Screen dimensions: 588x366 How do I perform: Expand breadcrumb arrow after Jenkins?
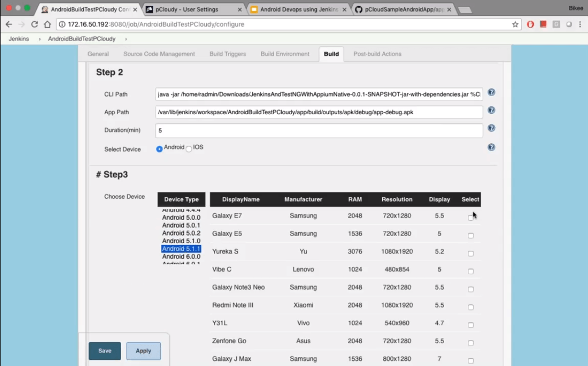click(40, 39)
